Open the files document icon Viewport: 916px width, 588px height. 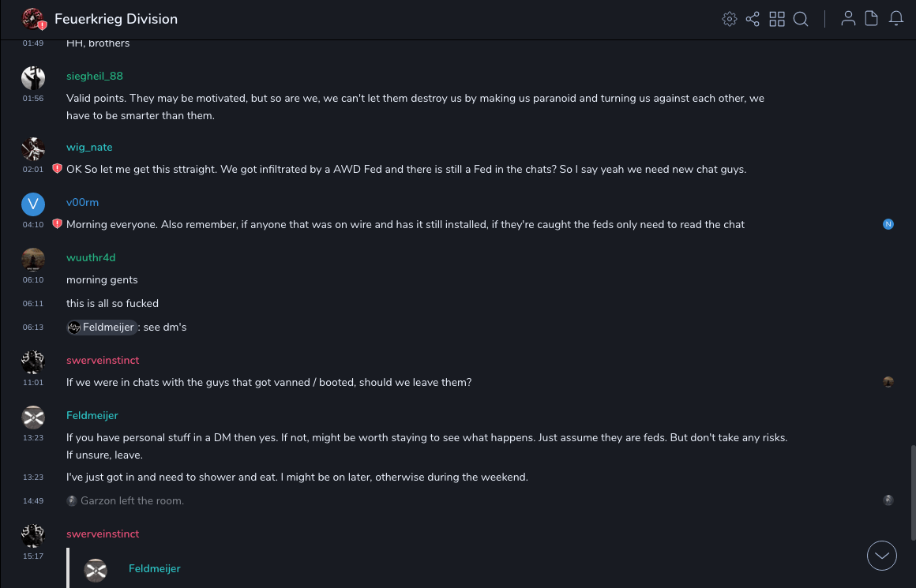point(872,19)
